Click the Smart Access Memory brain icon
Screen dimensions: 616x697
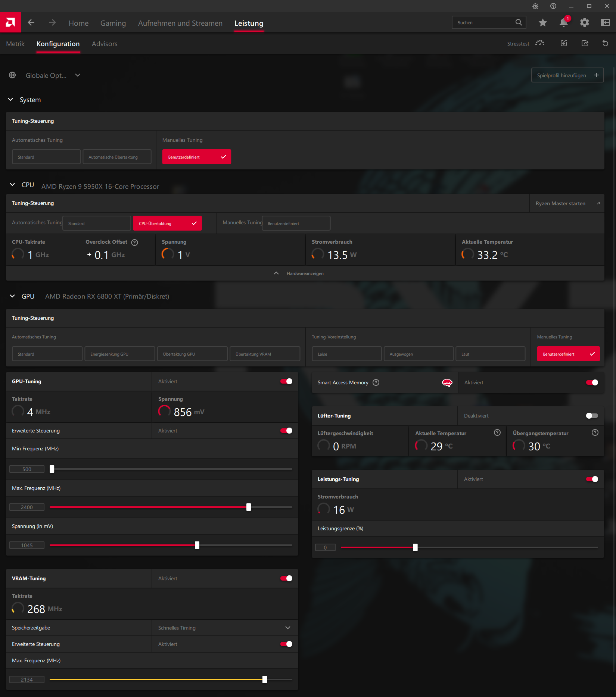click(447, 382)
